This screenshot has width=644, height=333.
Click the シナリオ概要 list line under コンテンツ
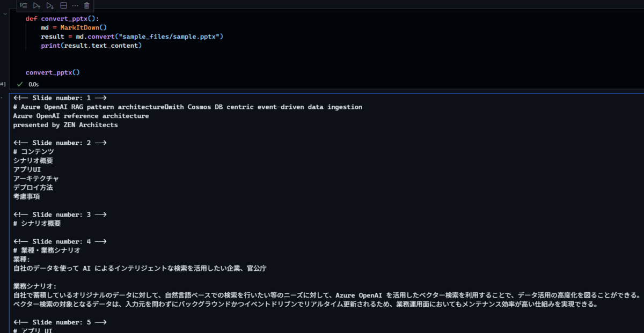click(33, 161)
